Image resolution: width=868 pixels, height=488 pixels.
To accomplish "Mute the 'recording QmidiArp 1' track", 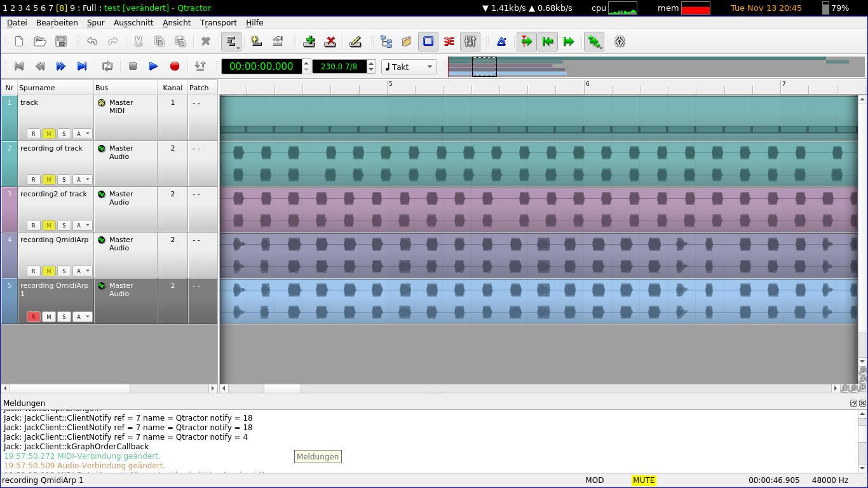I will point(49,317).
